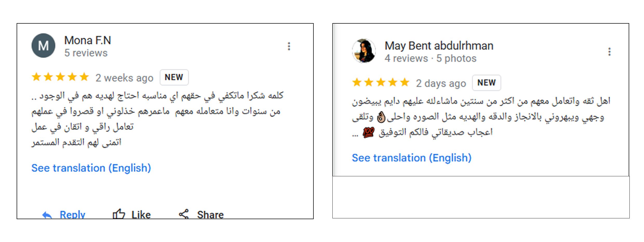The height and width of the screenshot is (242, 644).
Task: Like Mona F.N's review with the thumbs-up
Action: [x=119, y=214]
